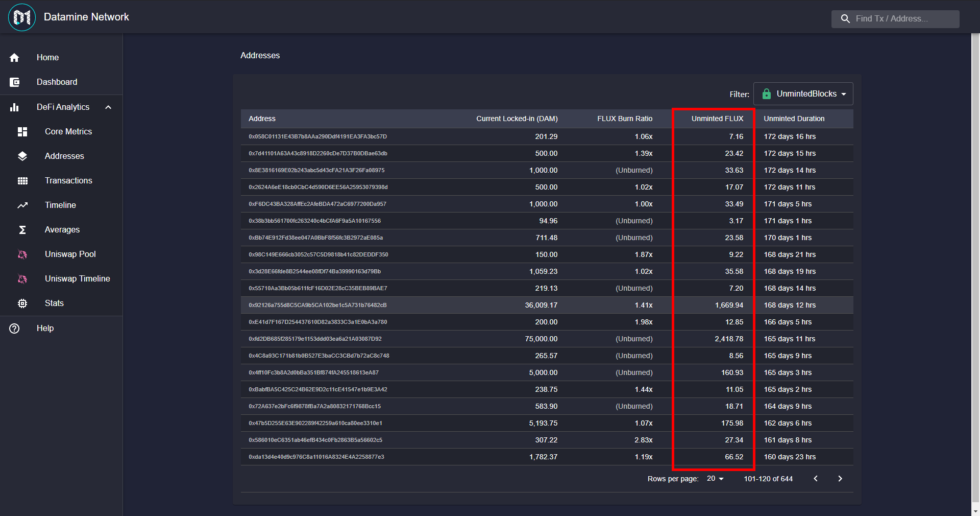Image resolution: width=980 pixels, height=516 pixels.
Task: Click the Uniswap Timeline unicorn icon
Action: pyautogui.click(x=22, y=279)
